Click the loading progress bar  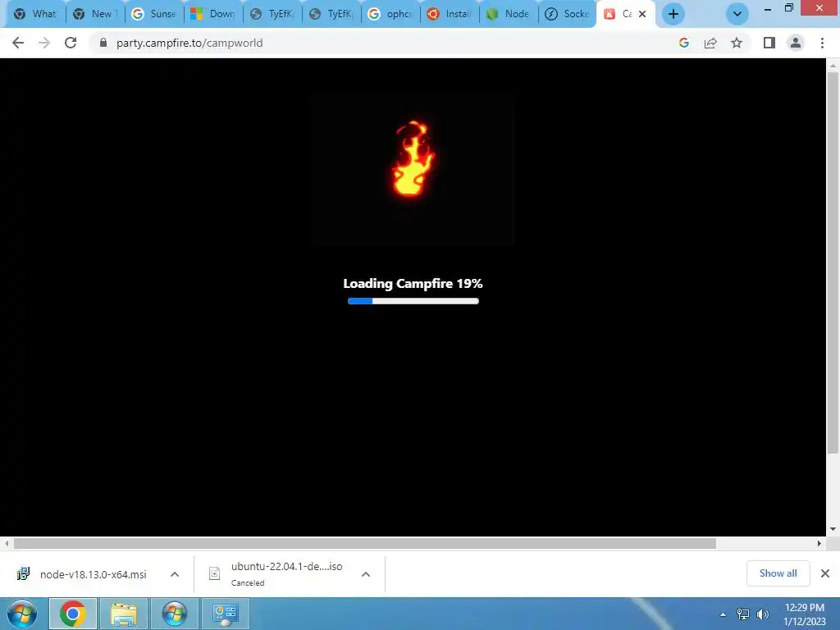413,301
